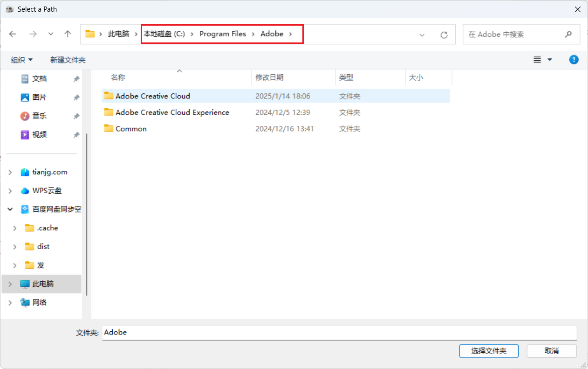
Task: Open address bar history dropdown
Action: [x=422, y=35]
